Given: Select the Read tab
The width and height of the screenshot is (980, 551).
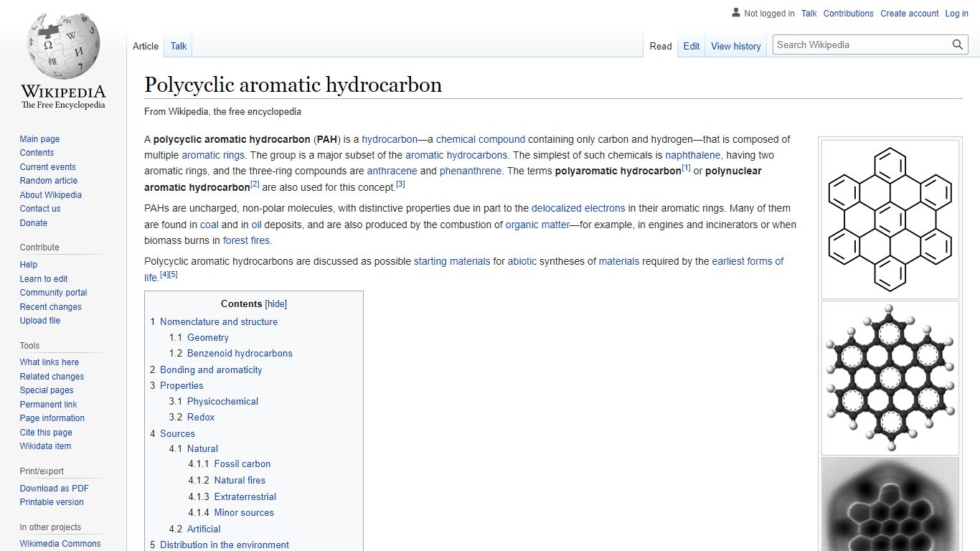Looking at the screenshot, I should (x=661, y=46).
